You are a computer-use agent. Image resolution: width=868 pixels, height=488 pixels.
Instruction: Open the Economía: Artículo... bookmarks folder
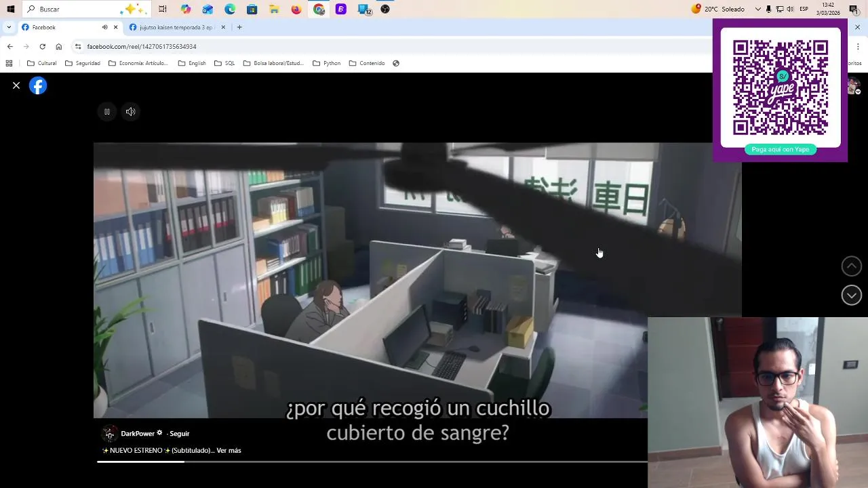click(138, 63)
